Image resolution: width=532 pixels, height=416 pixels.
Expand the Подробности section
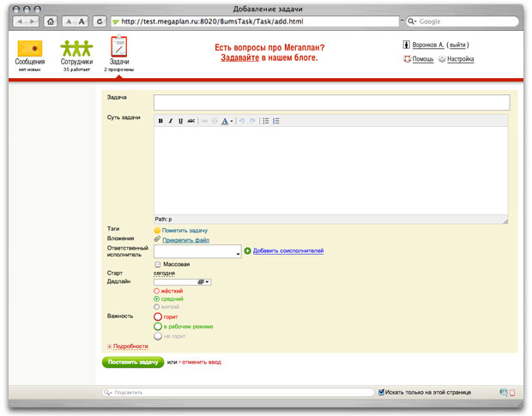128,347
